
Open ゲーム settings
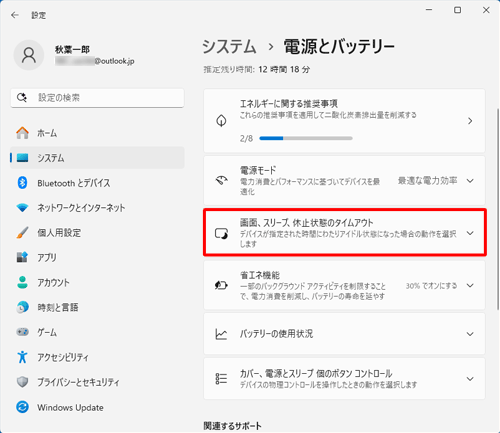tap(97, 332)
